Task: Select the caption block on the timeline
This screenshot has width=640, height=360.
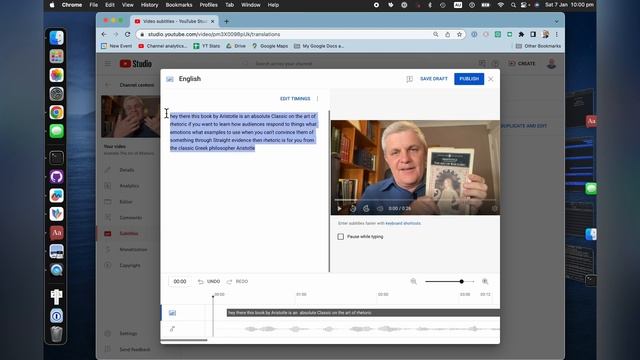Action: pos(363,313)
